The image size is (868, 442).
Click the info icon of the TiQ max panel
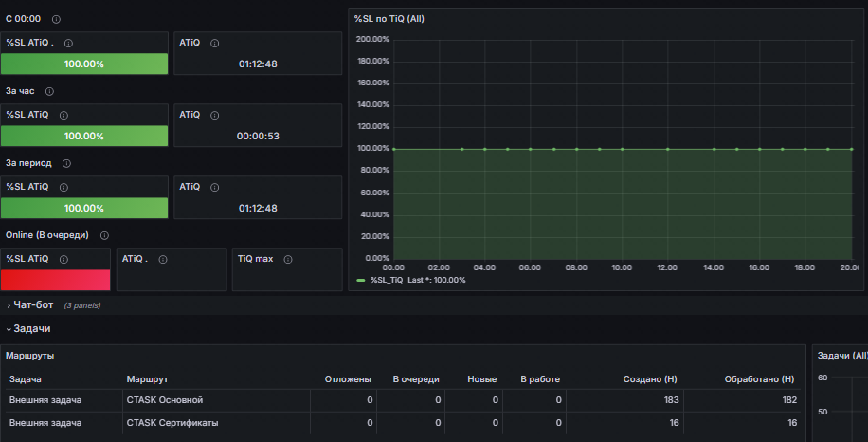[x=288, y=259]
